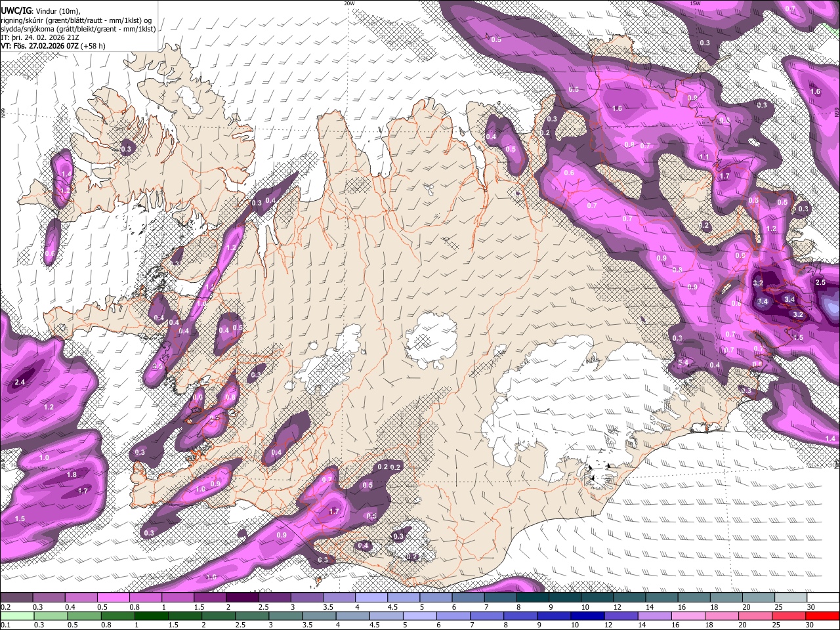Click the '2.4' precipitation value on the map

(20, 382)
